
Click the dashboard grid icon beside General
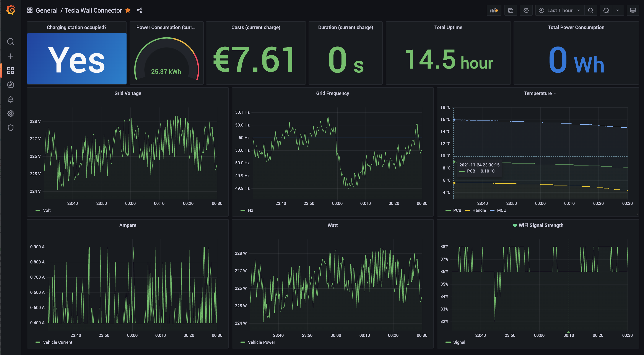pos(30,10)
